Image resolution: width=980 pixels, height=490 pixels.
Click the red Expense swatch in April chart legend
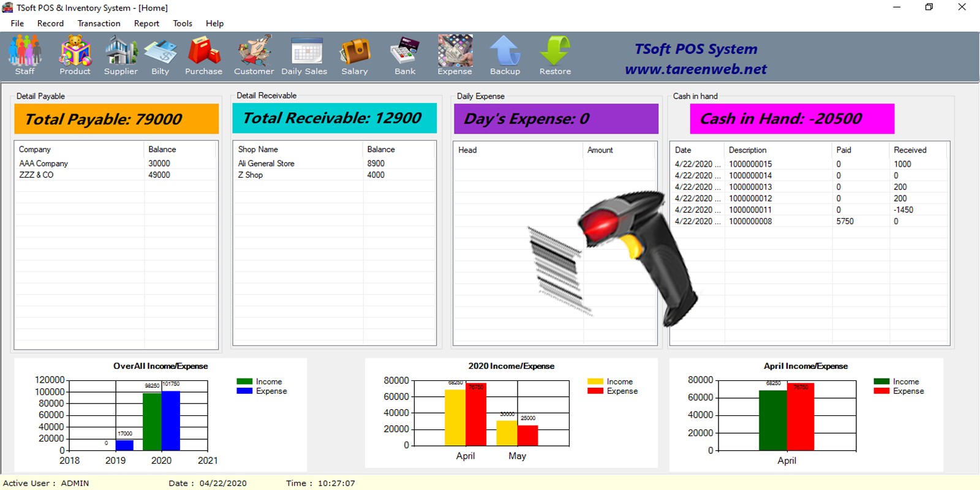881,391
